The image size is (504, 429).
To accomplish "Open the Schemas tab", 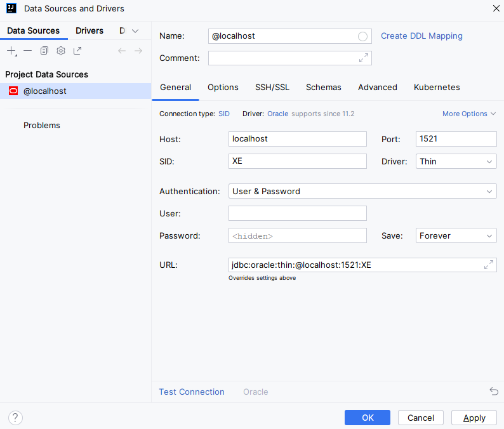I will tap(323, 88).
